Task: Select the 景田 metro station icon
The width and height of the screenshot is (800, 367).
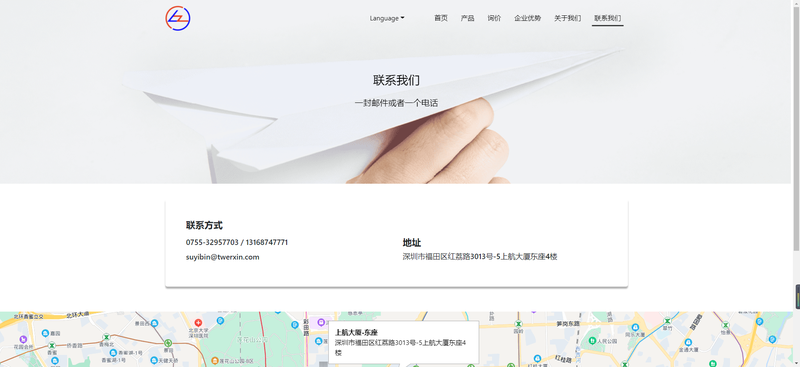Action: point(168,343)
